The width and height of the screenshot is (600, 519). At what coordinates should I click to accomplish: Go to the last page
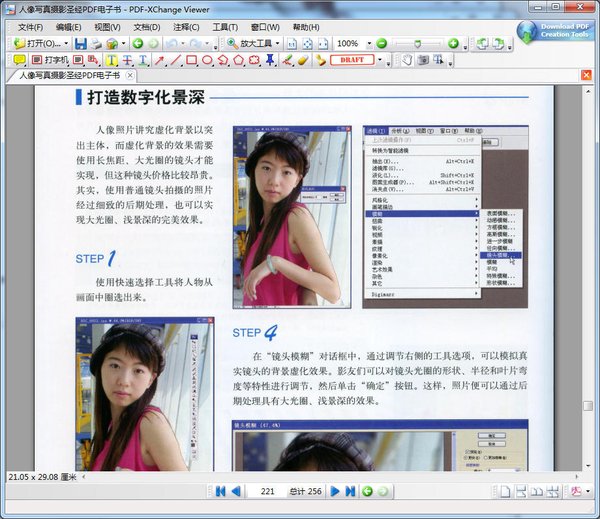351,491
